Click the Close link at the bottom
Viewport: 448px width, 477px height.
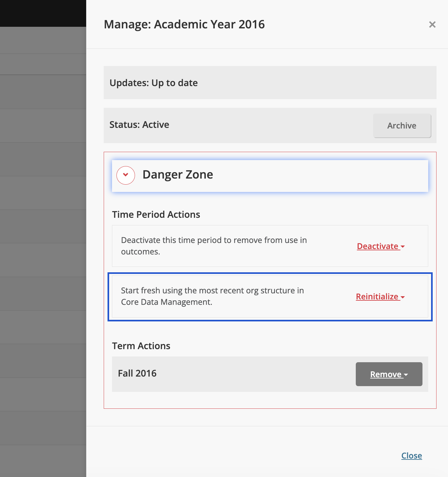pos(411,456)
